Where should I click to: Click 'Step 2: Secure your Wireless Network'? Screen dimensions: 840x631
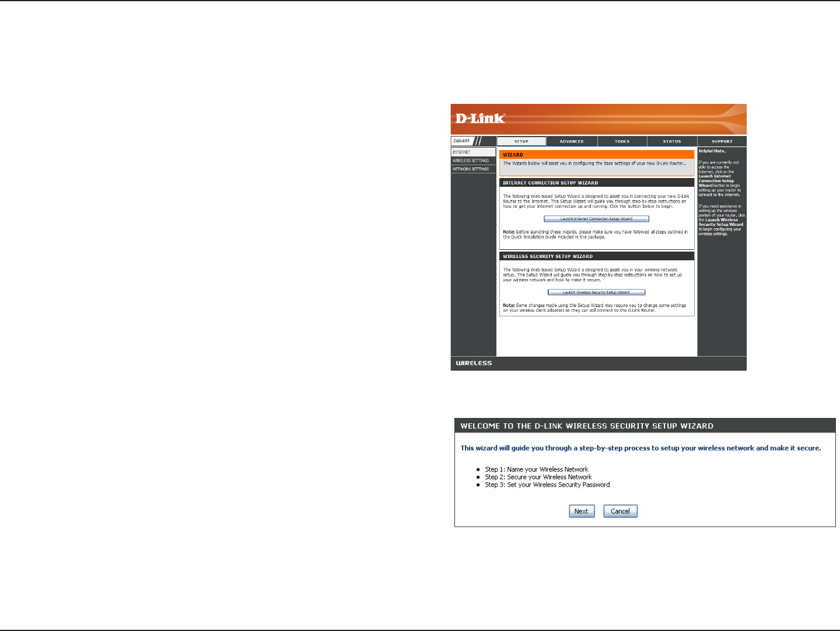(538, 477)
